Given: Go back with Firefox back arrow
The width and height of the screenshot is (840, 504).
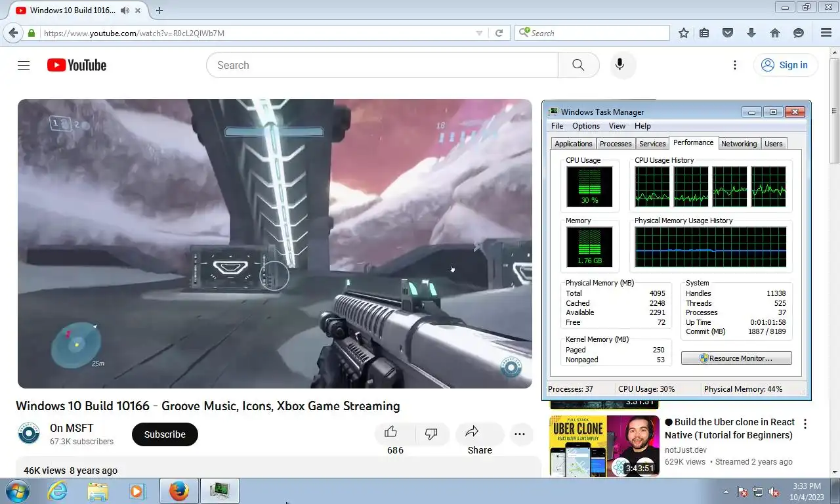Looking at the screenshot, I should 13,33.
